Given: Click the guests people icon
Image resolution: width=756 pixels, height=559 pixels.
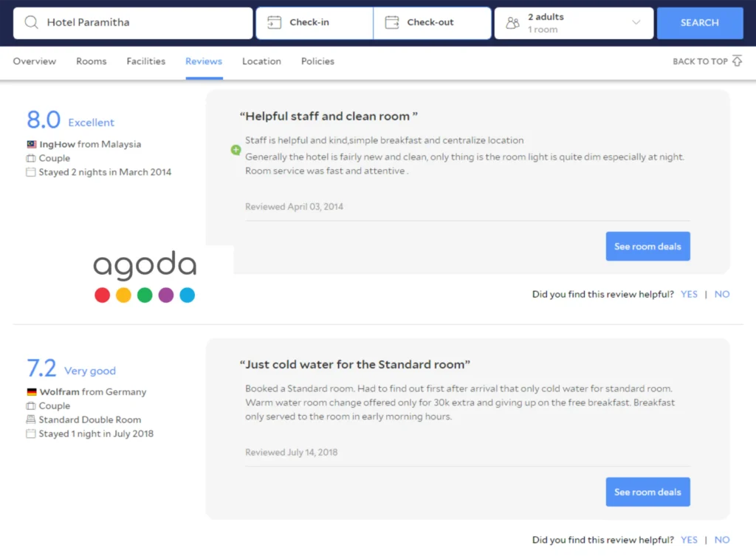Looking at the screenshot, I should tap(513, 23).
